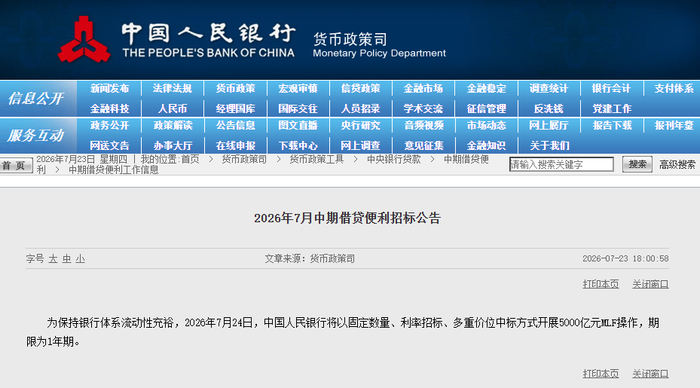This screenshot has width=700, height=388.
Task: Click the 搜索 search button
Action: pyautogui.click(x=638, y=164)
